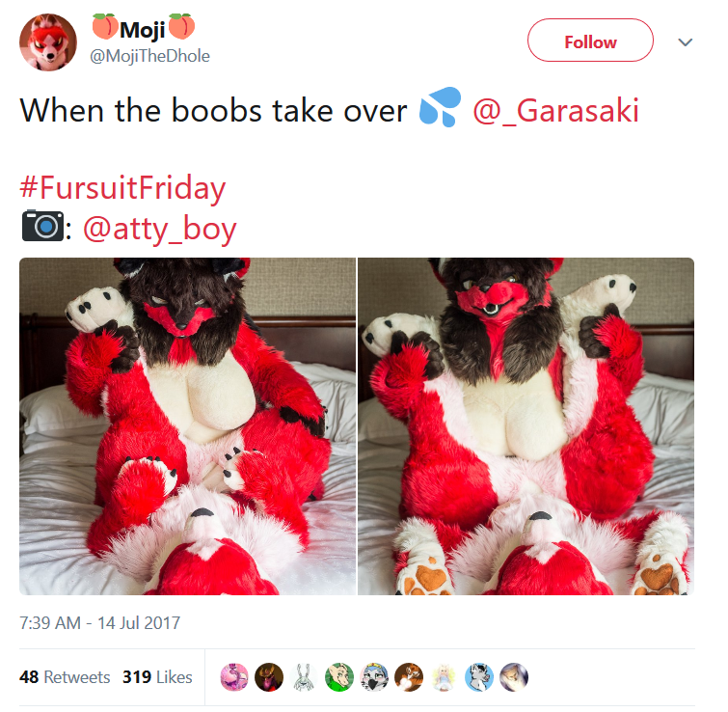728x712 pixels.
Task: Follow the MojiTheDhole account
Action: click(590, 41)
